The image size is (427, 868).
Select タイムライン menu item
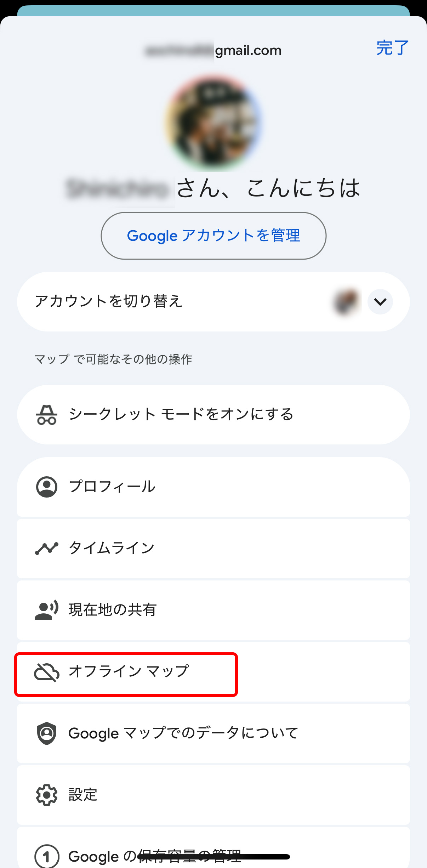pyautogui.click(x=112, y=548)
